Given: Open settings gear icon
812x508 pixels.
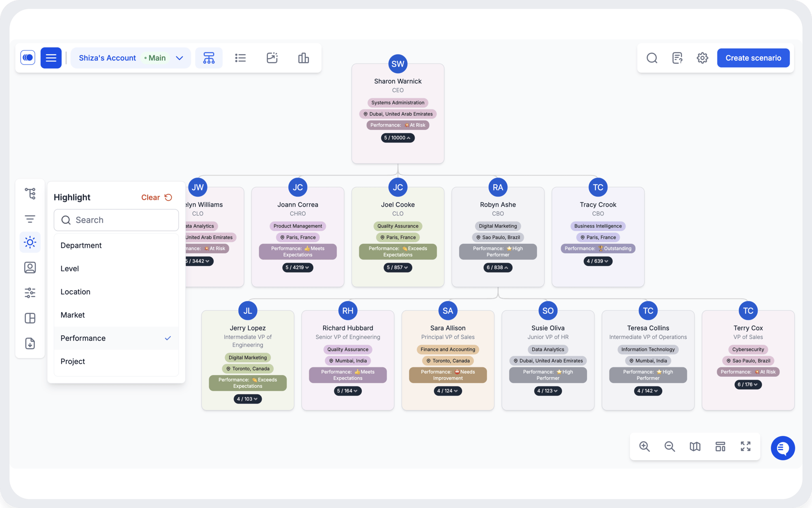Looking at the screenshot, I should [x=702, y=58].
